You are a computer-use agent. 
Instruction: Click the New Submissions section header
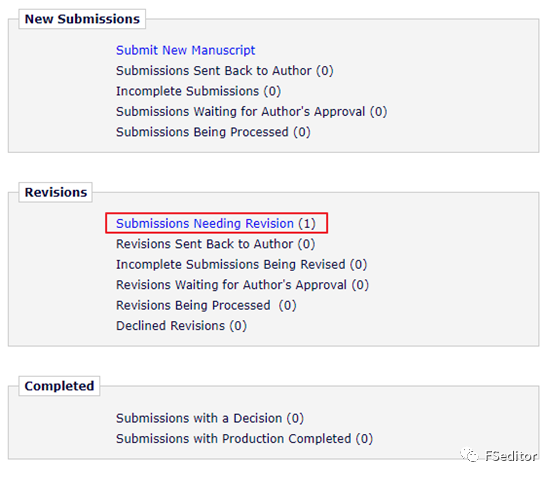(82, 19)
